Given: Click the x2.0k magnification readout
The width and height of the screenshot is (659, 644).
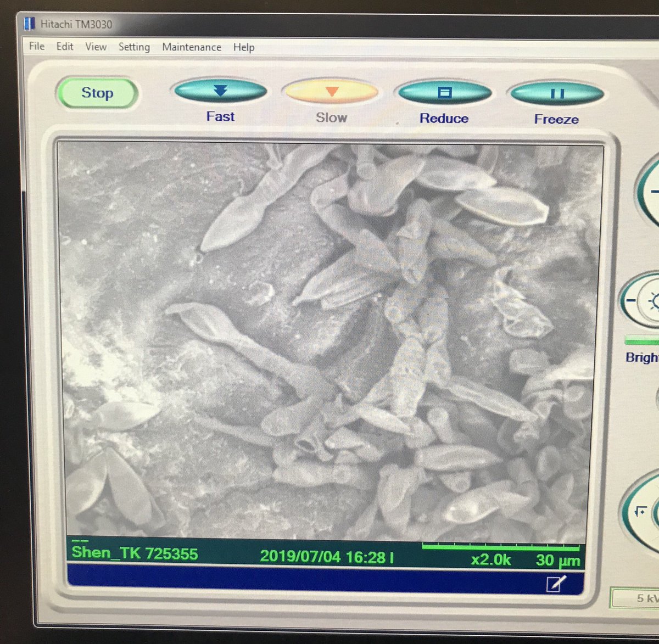Looking at the screenshot, I should (491, 559).
